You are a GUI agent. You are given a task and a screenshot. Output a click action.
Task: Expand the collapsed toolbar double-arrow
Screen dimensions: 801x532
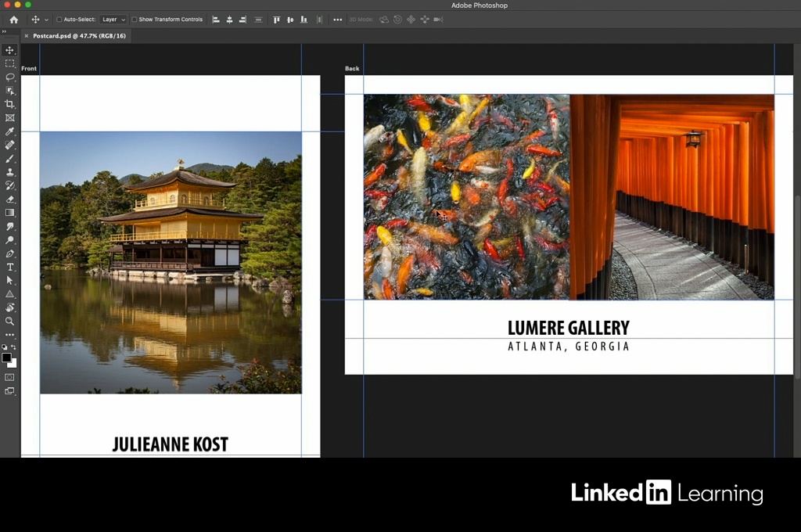(4, 32)
